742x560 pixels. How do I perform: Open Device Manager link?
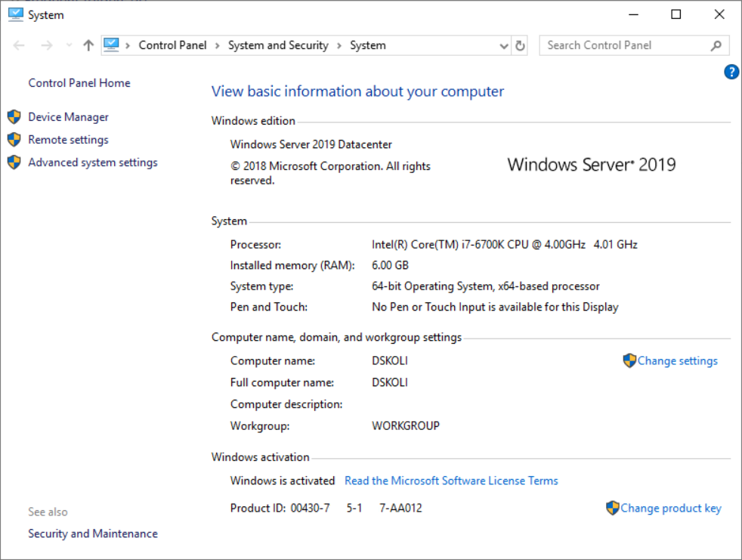pos(68,117)
